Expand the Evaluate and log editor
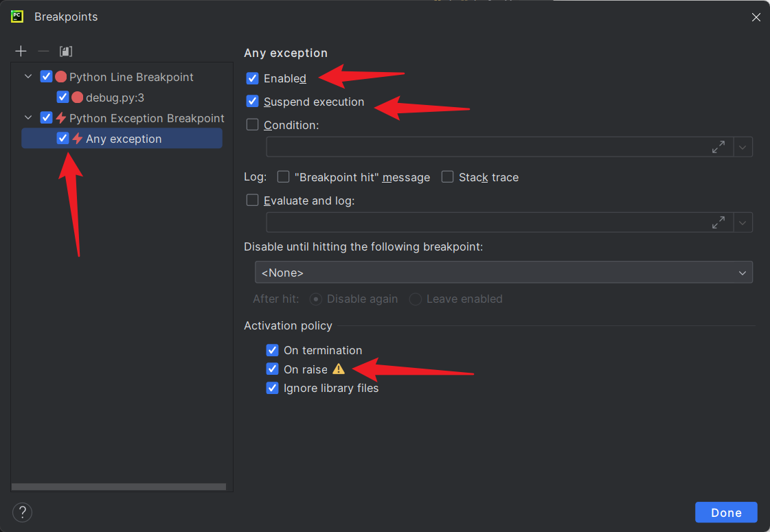Viewport: 770px width, 532px height. tap(718, 222)
